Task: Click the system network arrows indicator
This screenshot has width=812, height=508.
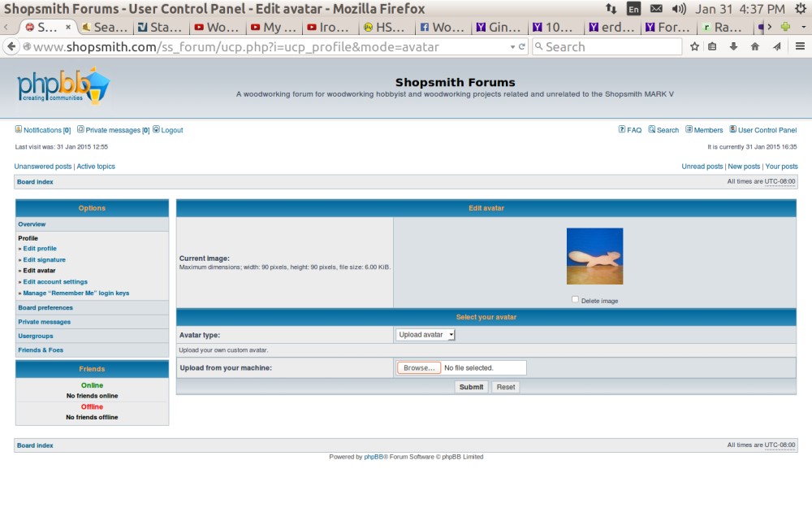Action: coord(611,9)
